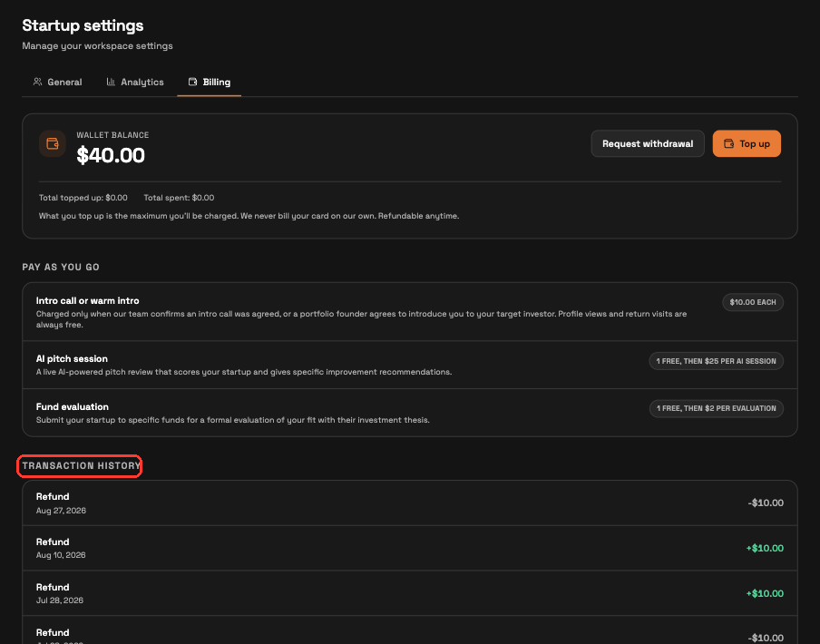820x644 pixels.
Task: Click the Billing tab wallet icon
Action: (x=192, y=82)
